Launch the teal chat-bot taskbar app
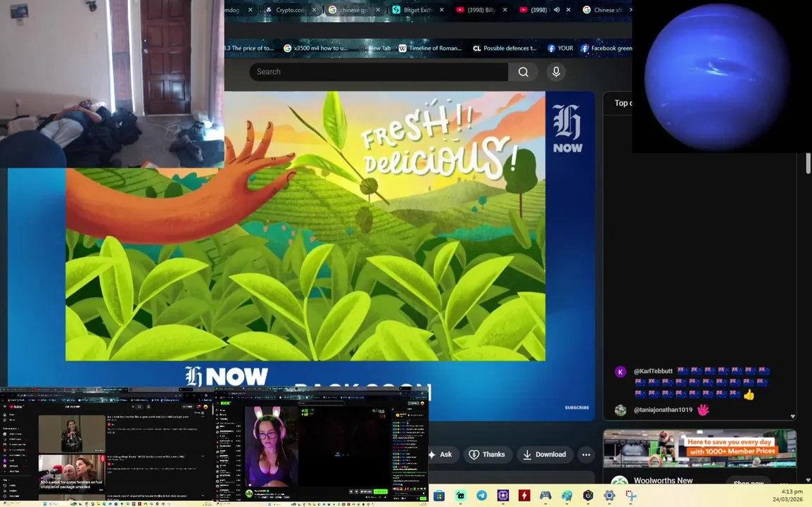This screenshot has width=812, height=507. pos(460,496)
